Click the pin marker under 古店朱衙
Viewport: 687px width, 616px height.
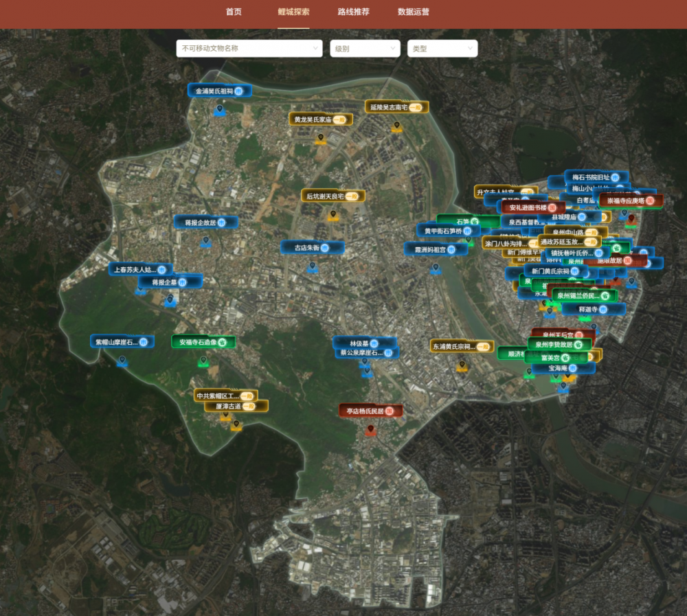click(312, 266)
